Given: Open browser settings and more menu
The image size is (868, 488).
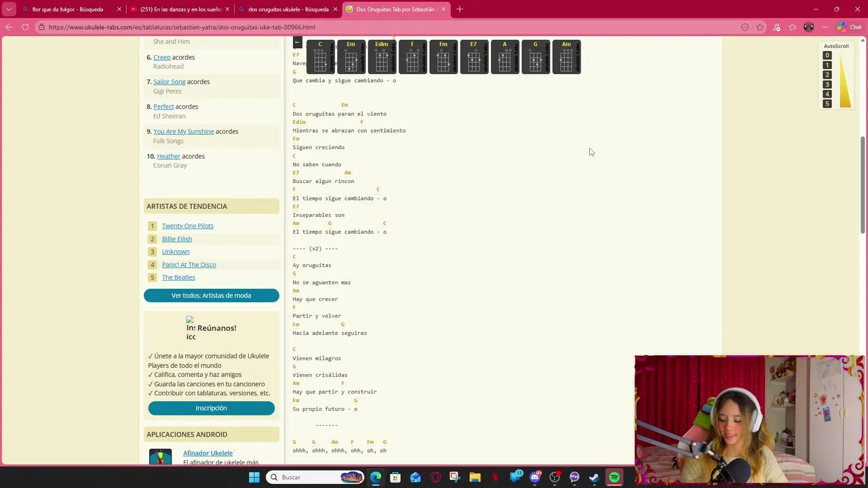Looking at the screenshot, I should coord(825,27).
